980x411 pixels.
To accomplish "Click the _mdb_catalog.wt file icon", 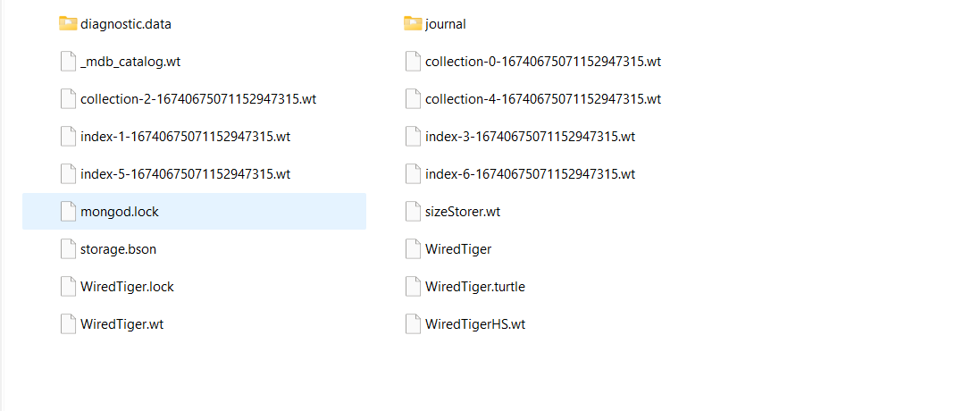I will click(68, 62).
